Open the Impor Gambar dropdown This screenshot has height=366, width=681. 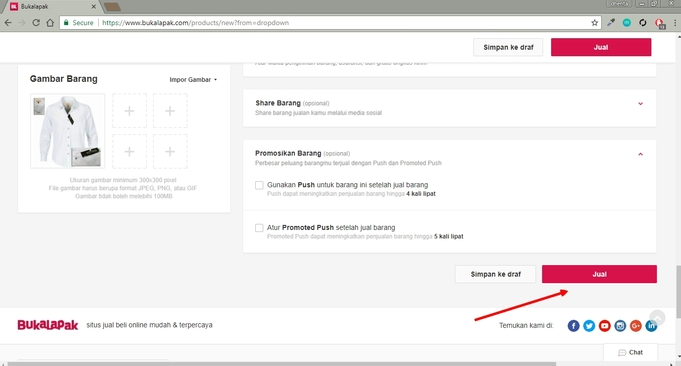click(193, 79)
